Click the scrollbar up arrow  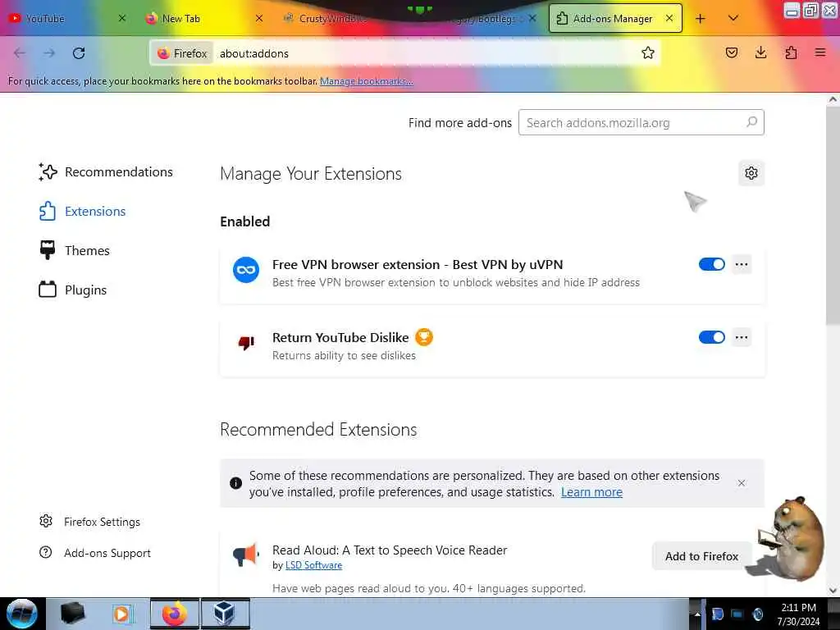pyautogui.click(x=833, y=99)
